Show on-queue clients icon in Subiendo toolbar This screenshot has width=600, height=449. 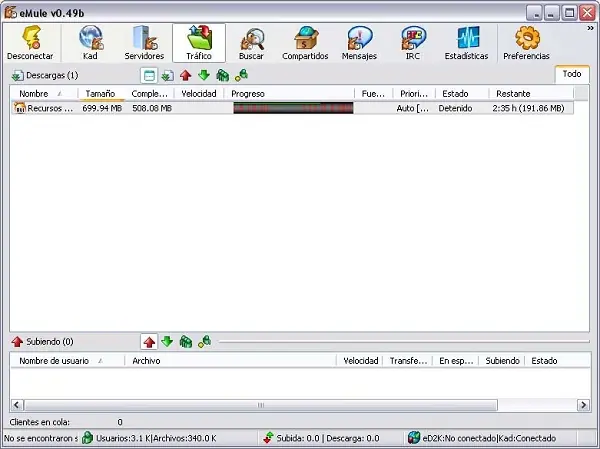pos(186,341)
